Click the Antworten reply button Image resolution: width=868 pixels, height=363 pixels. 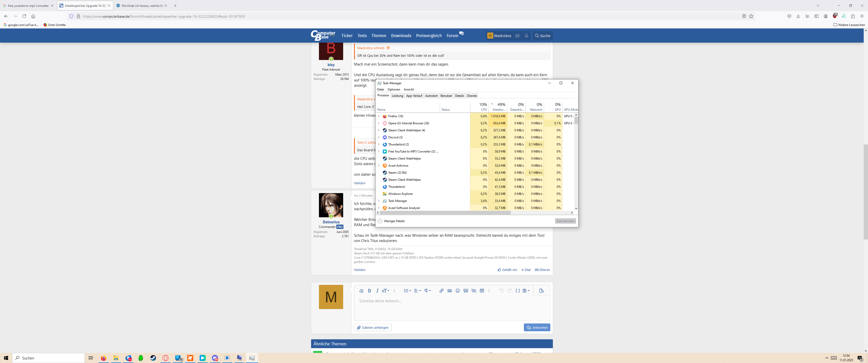(537, 327)
